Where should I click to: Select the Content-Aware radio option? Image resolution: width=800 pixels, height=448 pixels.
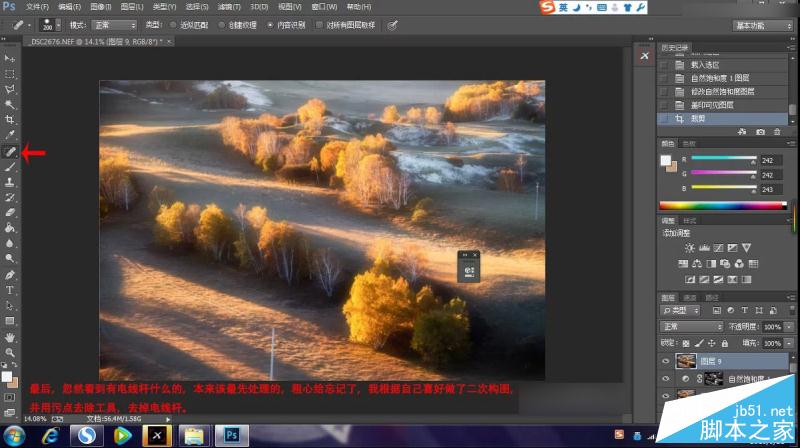coord(270,25)
